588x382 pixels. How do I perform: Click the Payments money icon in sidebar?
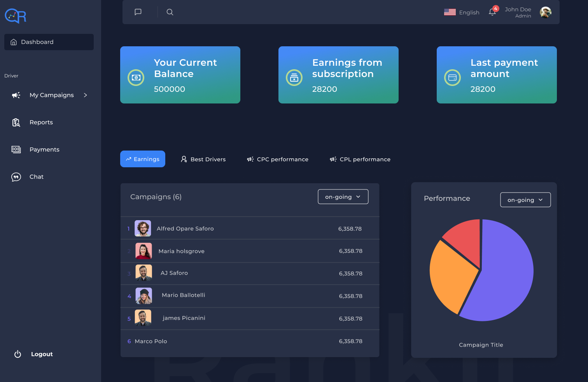tap(16, 149)
